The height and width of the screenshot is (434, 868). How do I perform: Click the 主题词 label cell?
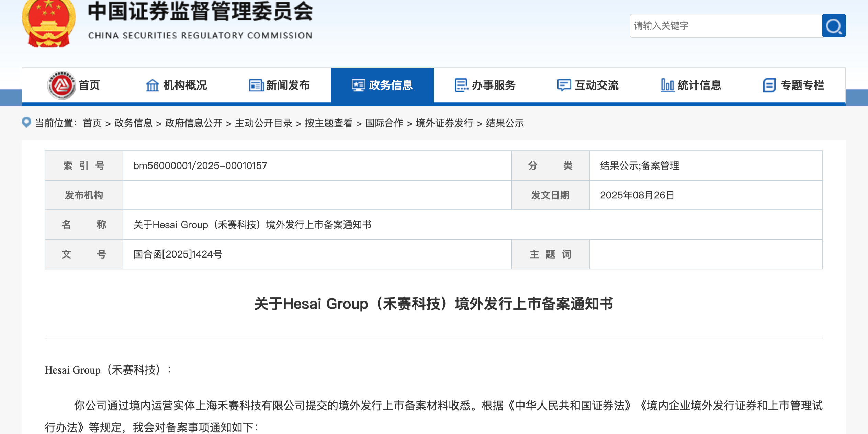click(x=550, y=254)
